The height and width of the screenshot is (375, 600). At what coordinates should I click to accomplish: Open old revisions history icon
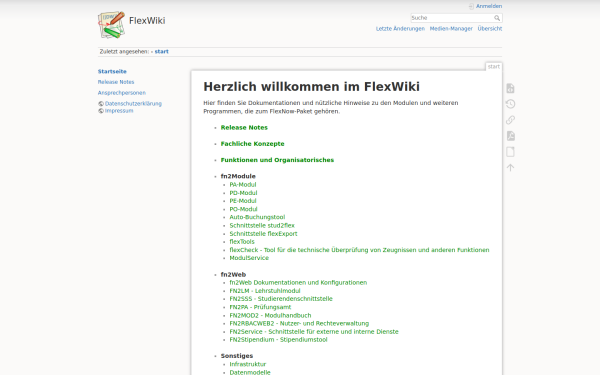(510, 104)
